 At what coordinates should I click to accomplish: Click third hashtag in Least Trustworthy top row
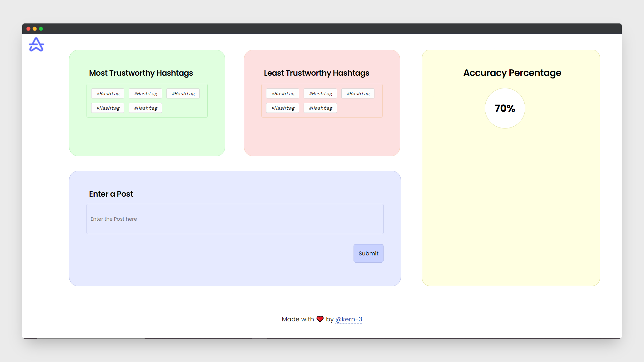point(358,93)
